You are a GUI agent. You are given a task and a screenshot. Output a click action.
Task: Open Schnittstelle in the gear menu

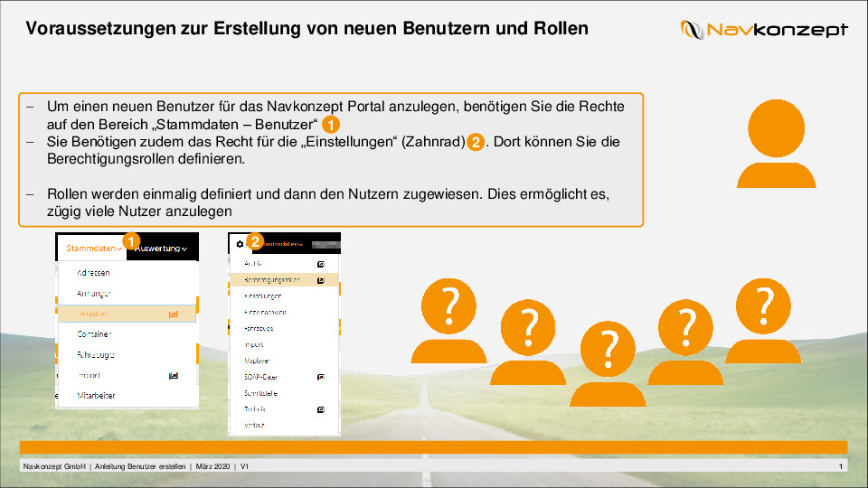[x=260, y=393]
